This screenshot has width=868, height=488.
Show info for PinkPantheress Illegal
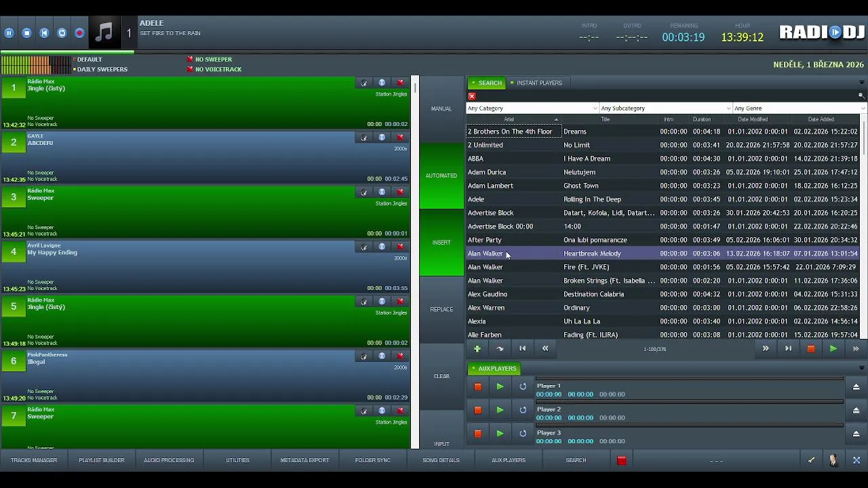[382, 356]
